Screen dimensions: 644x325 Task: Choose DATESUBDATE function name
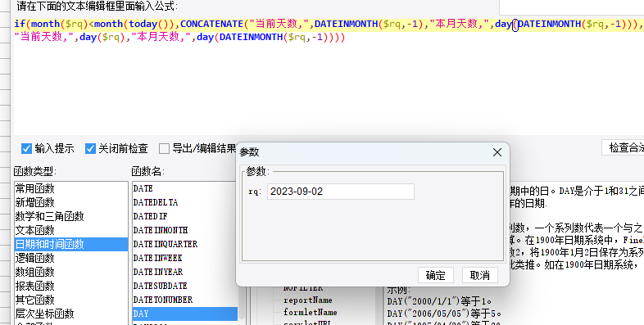click(184, 286)
